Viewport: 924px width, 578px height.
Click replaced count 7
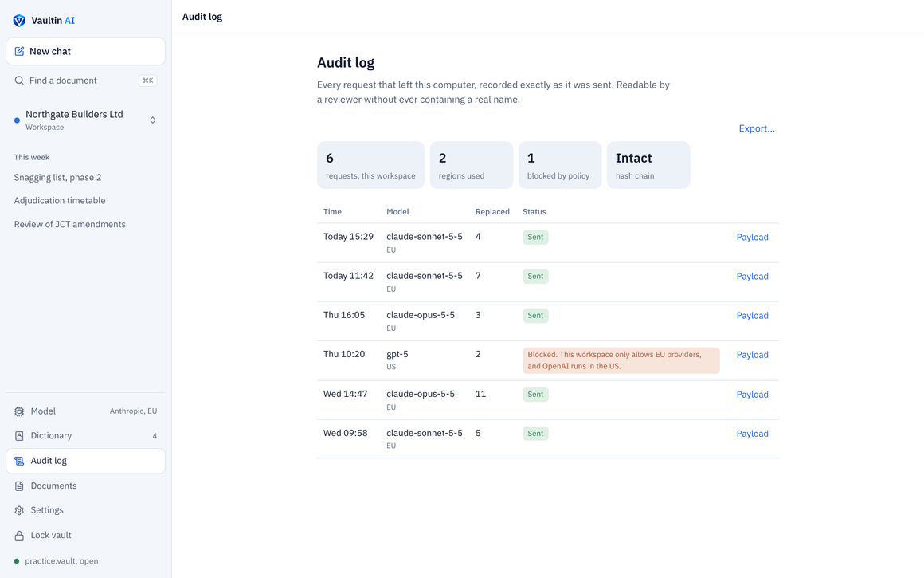(x=478, y=275)
